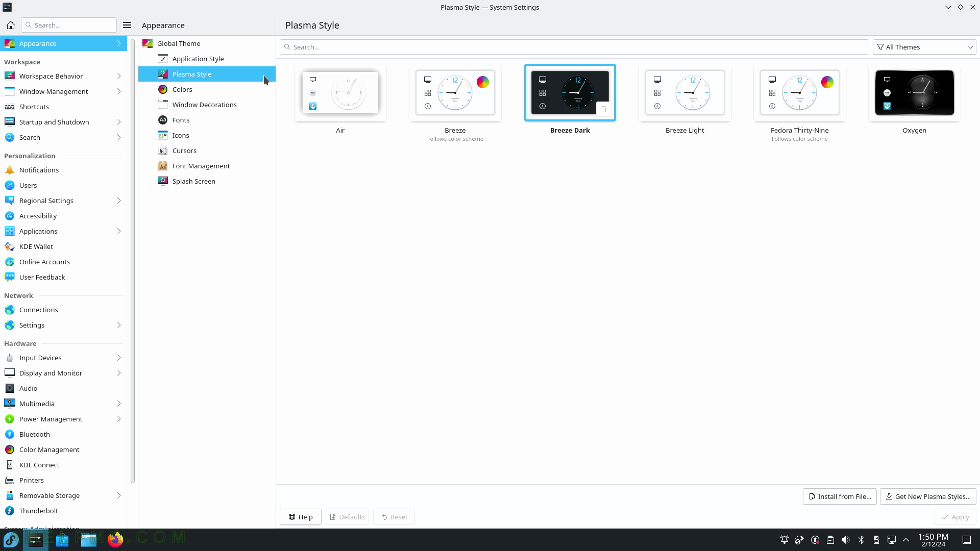Select the Splash Screen option
Viewport: 980px width, 551px height.
click(194, 180)
